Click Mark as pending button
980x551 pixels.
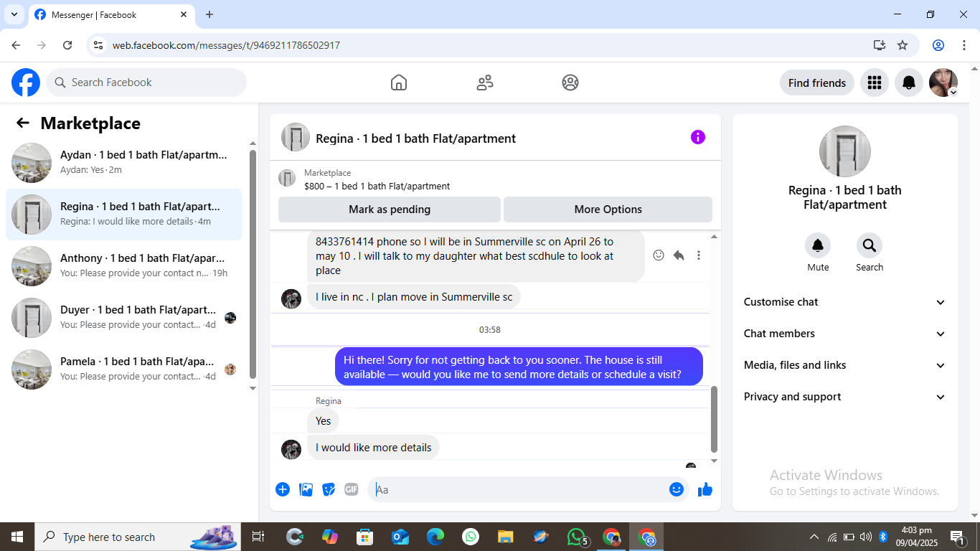(390, 209)
